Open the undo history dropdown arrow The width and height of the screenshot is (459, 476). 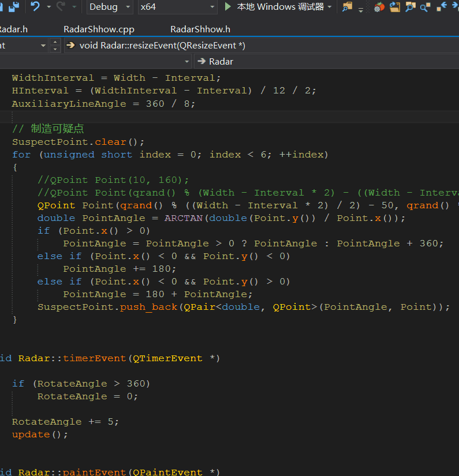click(48, 7)
